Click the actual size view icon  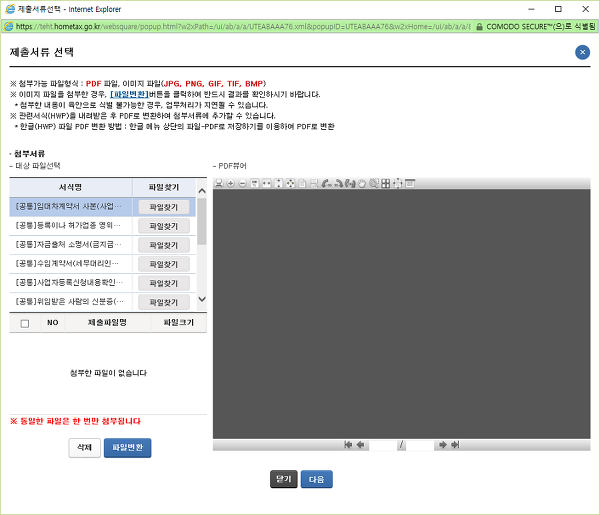(x=254, y=183)
